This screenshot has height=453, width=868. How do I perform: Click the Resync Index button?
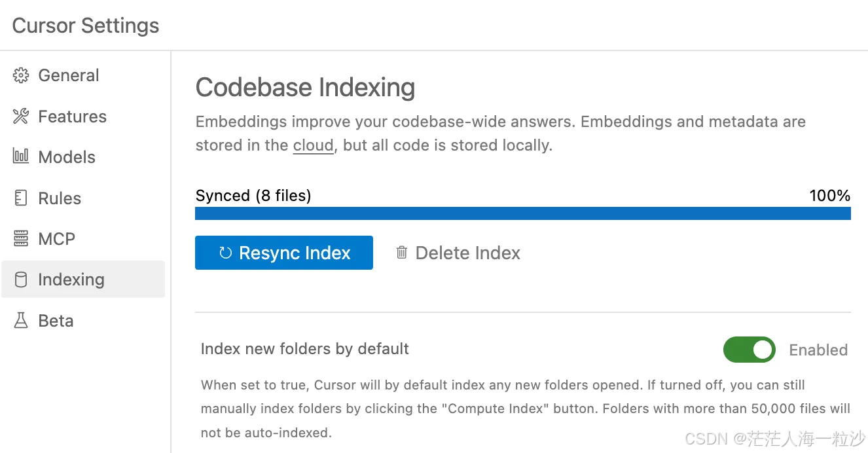(x=284, y=253)
